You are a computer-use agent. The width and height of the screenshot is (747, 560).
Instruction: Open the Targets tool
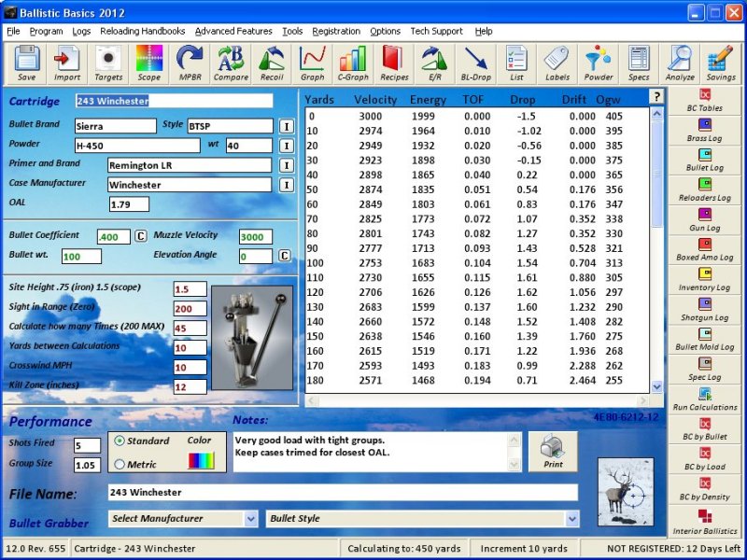coord(108,63)
